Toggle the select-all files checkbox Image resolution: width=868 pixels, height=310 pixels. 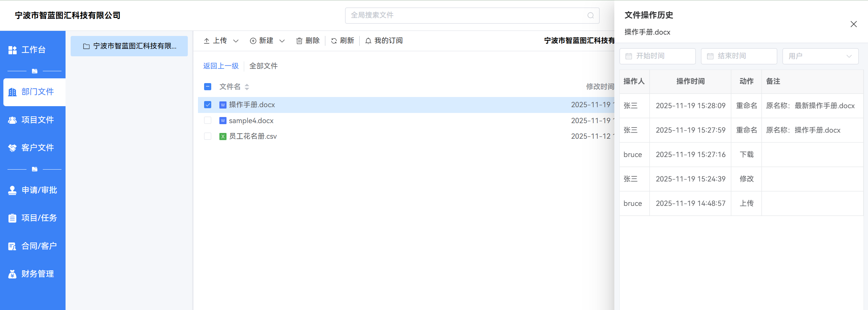(x=208, y=87)
